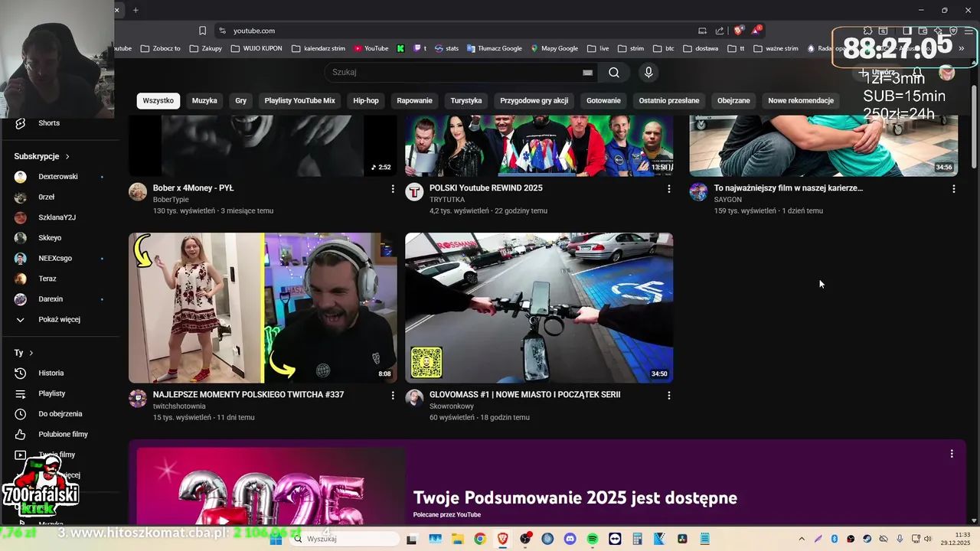Screen dimensions: 980x551
Task: Select the Rapowanie filter chip
Action: click(415, 100)
